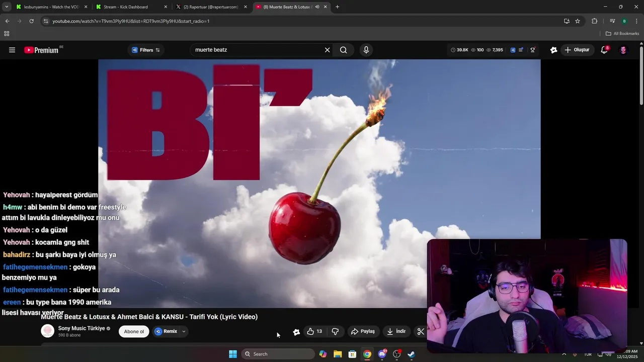Open OBS Studio from the taskbar

(x=396, y=354)
